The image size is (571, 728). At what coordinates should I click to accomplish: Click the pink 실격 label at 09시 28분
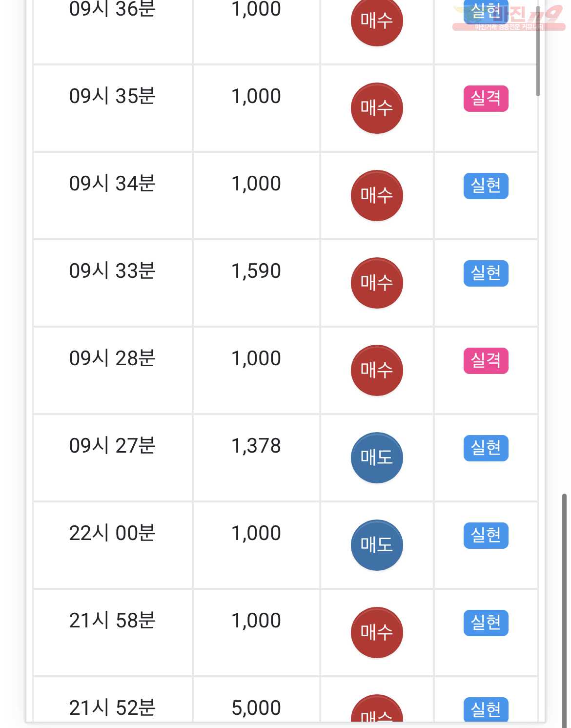click(486, 361)
